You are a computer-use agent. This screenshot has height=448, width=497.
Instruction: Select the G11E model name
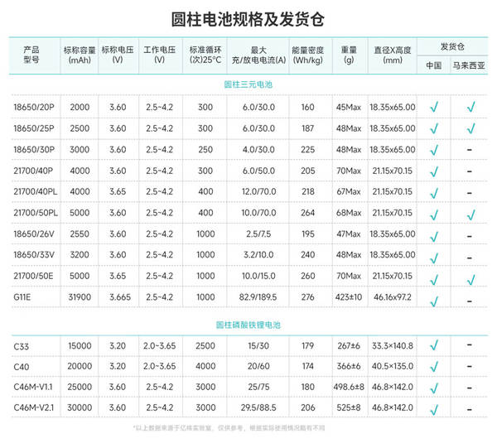[22, 297]
